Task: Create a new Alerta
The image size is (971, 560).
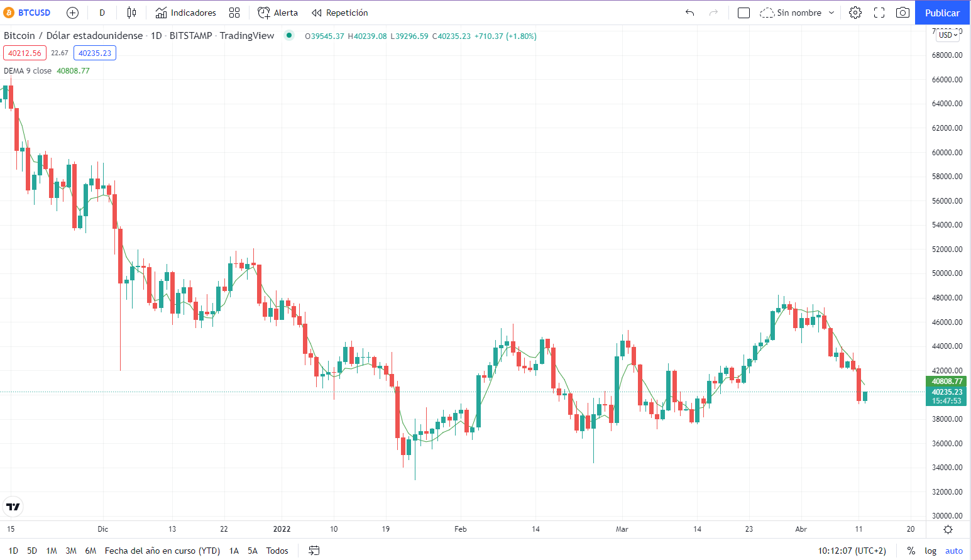Action: [x=277, y=12]
